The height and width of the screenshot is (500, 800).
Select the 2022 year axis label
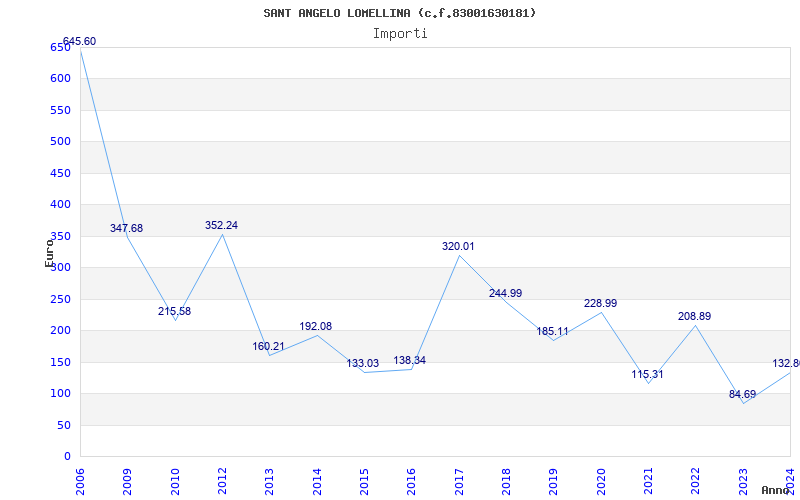tap(695, 482)
